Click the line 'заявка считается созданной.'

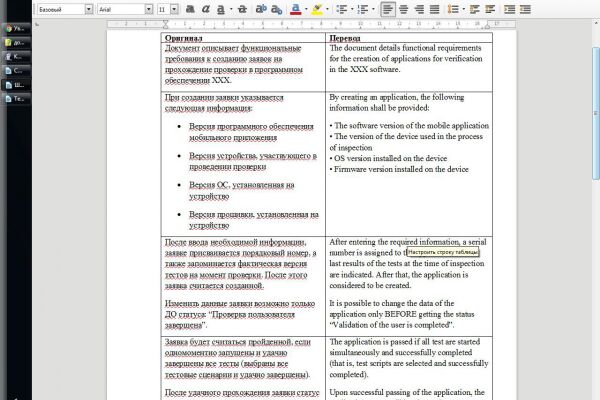[x=214, y=286]
